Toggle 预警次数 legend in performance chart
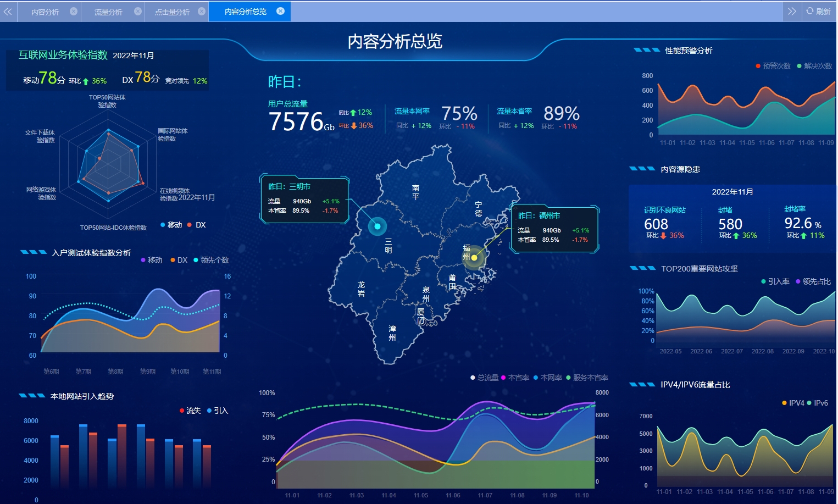Image resolution: width=838 pixels, height=504 pixels. click(x=773, y=66)
